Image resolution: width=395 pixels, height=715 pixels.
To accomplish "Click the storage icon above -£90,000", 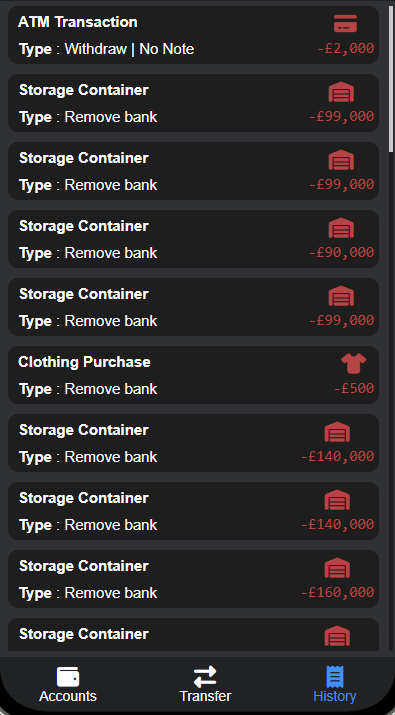I will [341, 228].
